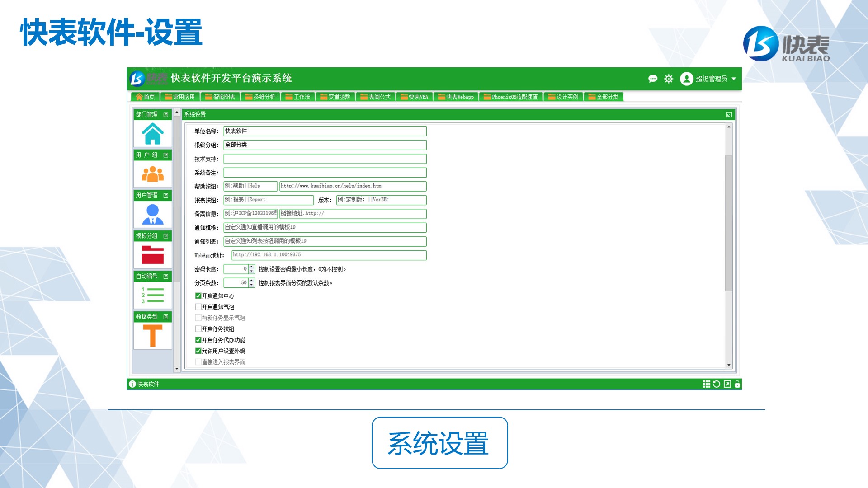Click the empty 技术支持 input field
Screen dimensions: 868x488
[325, 159]
